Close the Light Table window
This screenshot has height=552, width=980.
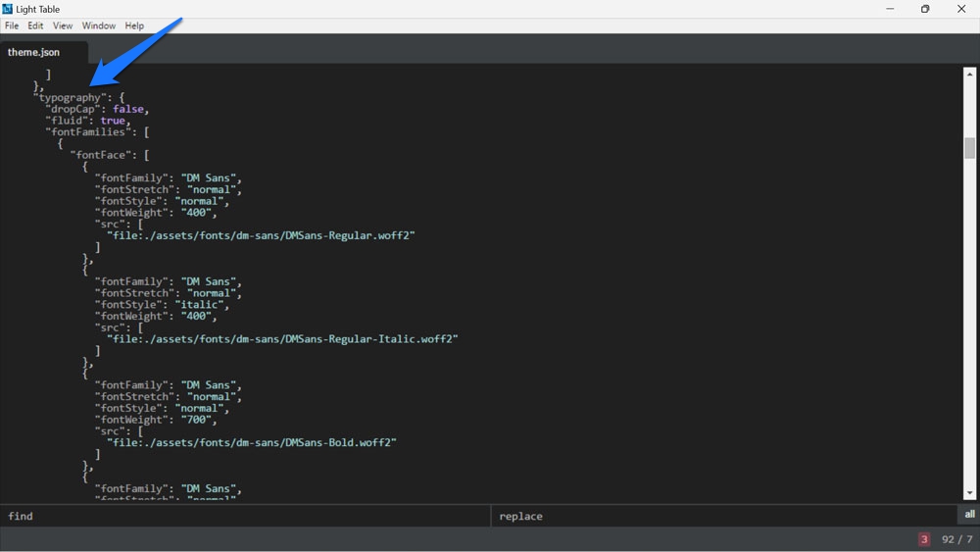tap(962, 9)
